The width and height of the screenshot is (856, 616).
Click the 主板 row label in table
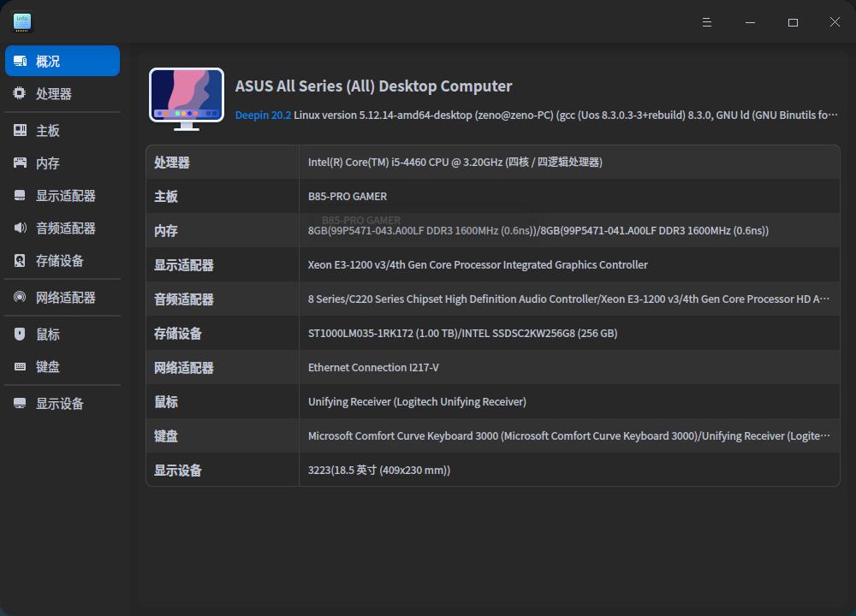click(166, 197)
